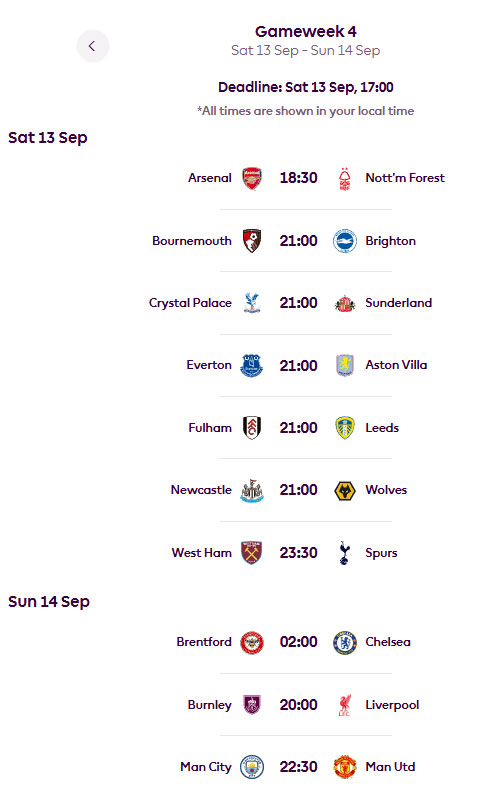Select the Man City round badge
The width and height of the screenshot is (499, 794).
click(x=252, y=767)
